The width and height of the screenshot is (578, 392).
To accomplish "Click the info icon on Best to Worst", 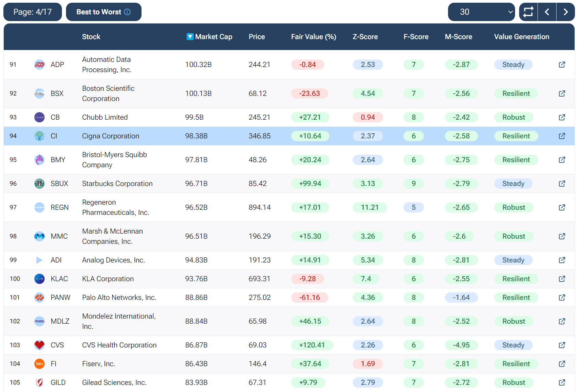I will click(x=127, y=12).
